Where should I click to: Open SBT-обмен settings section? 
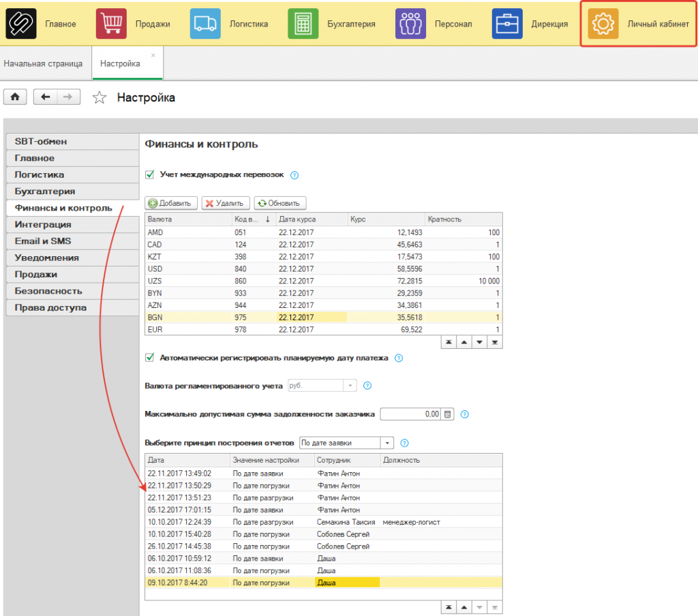click(x=72, y=142)
